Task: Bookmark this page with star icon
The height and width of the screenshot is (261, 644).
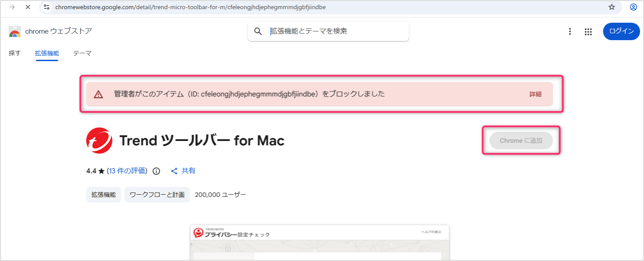Action: [x=612, y=7]
